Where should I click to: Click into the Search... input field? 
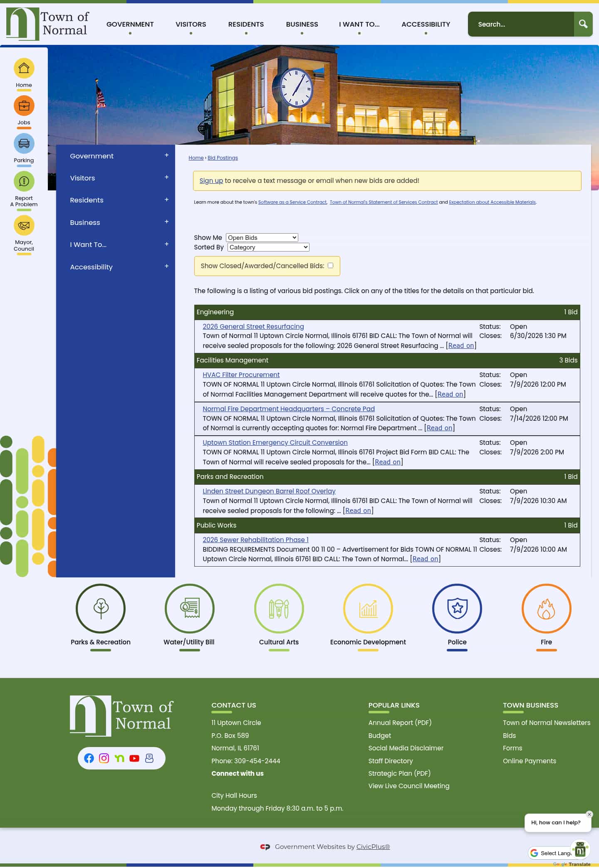(521, 24)
